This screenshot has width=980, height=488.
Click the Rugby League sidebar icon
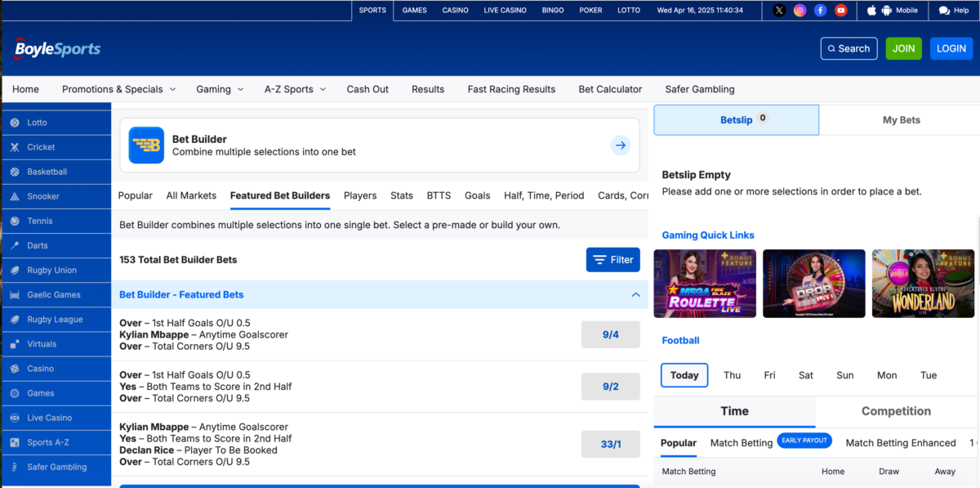tap(15, 320)
